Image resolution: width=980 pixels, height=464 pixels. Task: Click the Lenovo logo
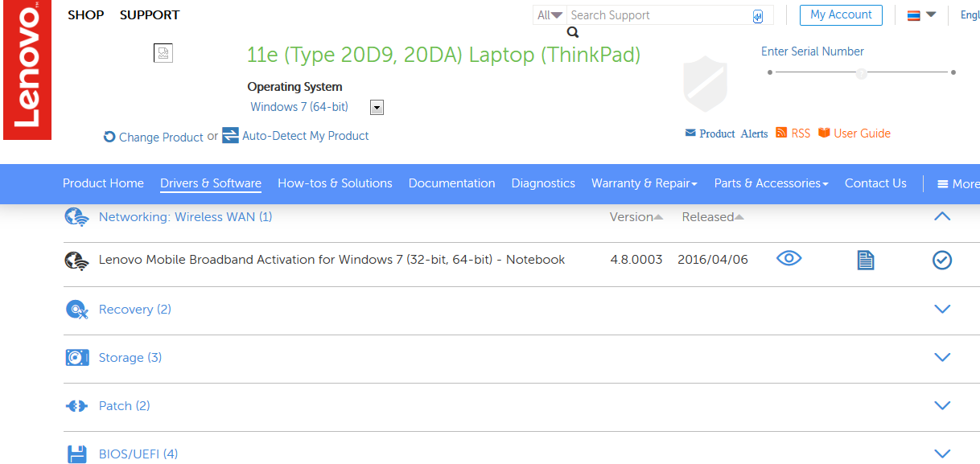[27, 72]
